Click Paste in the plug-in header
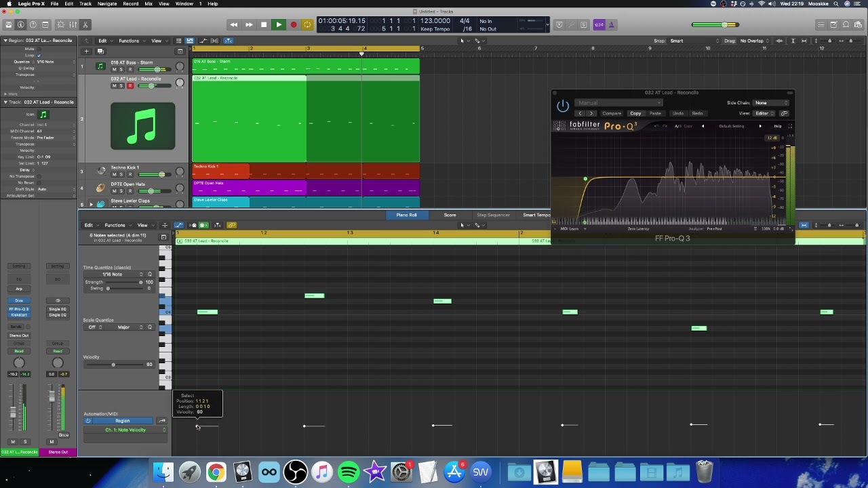Screen dimensions: 868x488 (655, 113)
